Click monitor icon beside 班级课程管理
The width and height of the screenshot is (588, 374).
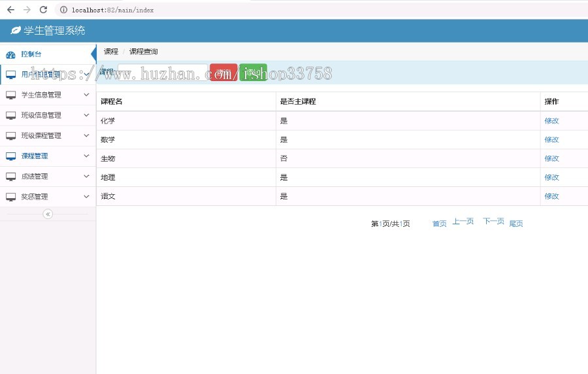pos(11,136)
